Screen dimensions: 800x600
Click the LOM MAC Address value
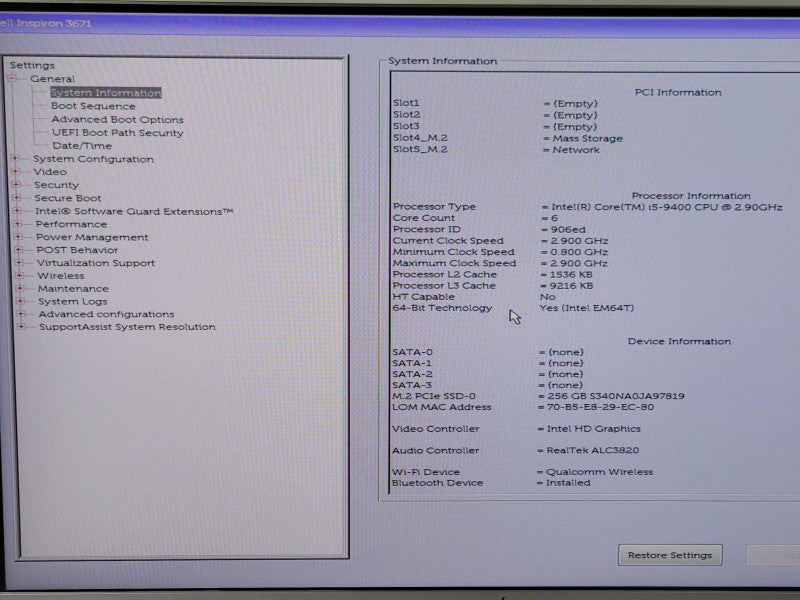(x=600, y=407)
